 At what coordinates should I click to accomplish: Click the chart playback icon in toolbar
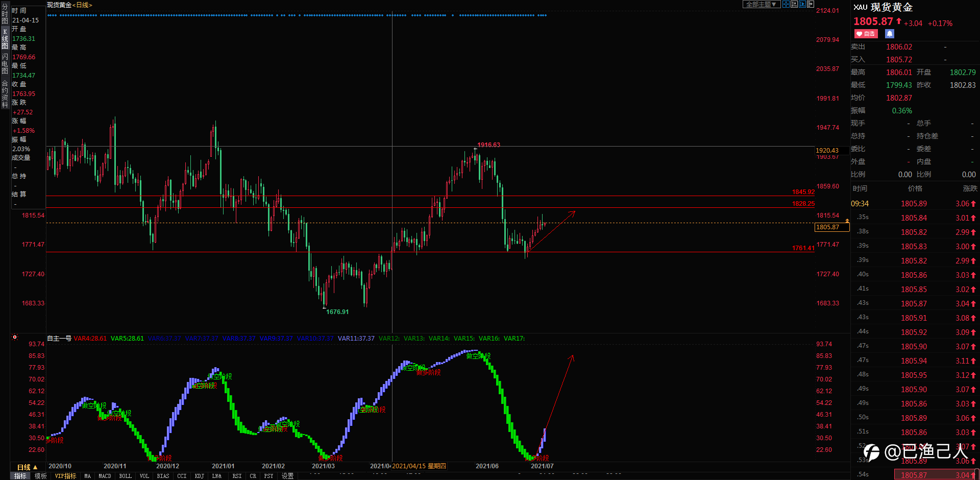[x=802, y=4]
